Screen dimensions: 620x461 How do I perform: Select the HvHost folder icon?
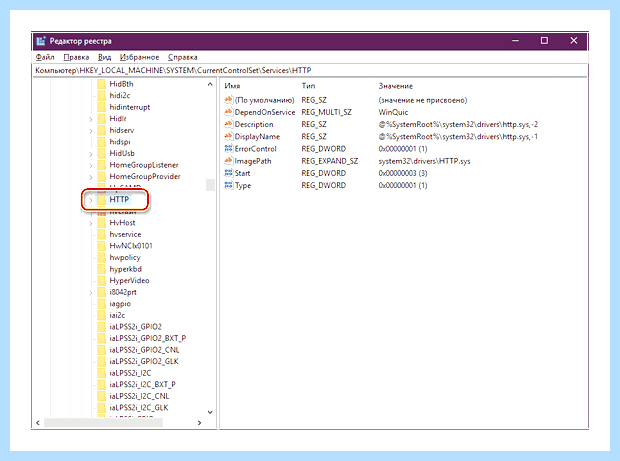pyautogui.click(x=102, y=223)
